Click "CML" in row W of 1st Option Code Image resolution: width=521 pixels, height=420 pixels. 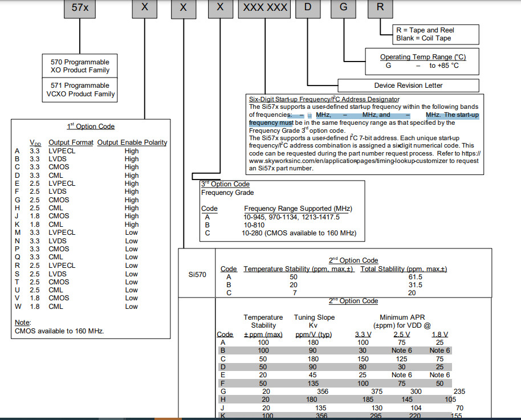[55, 307]
